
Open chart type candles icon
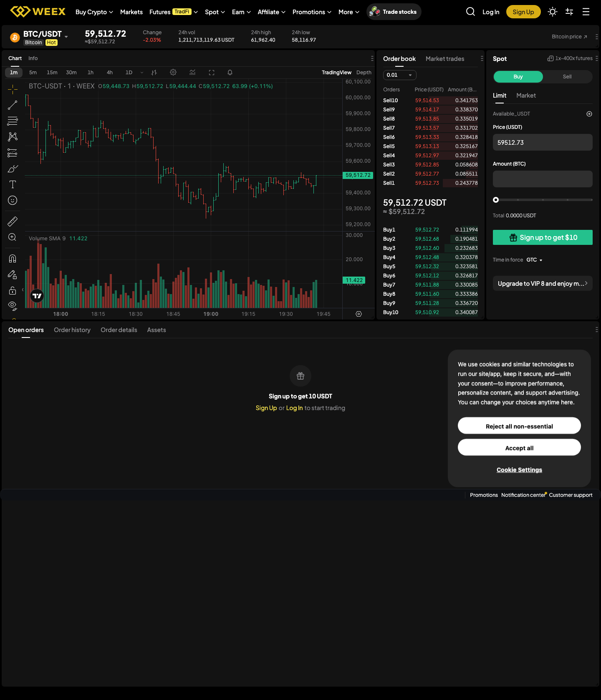pos(154,73)
